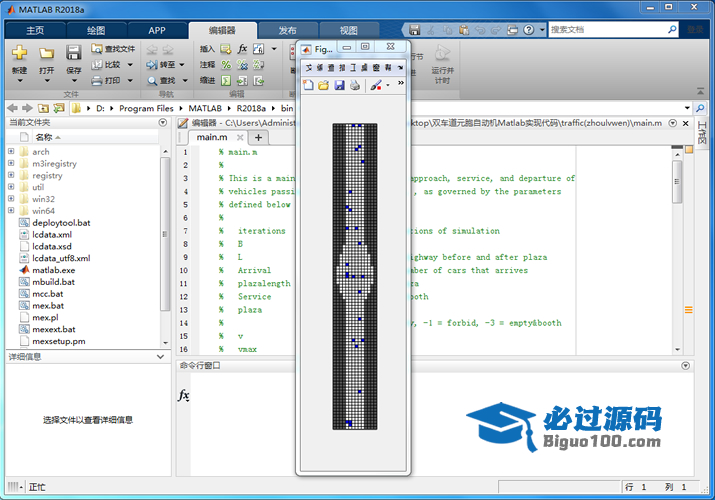Switch to the 发布 ribbon tab

[288, 31]
